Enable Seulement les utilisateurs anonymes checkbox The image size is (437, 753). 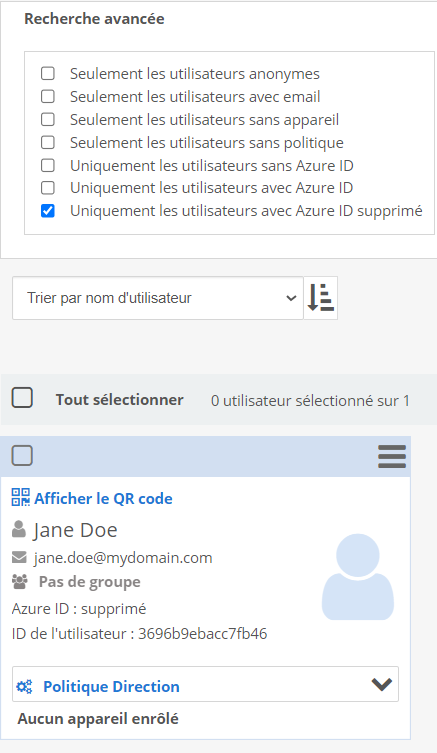tap(48, 73)
